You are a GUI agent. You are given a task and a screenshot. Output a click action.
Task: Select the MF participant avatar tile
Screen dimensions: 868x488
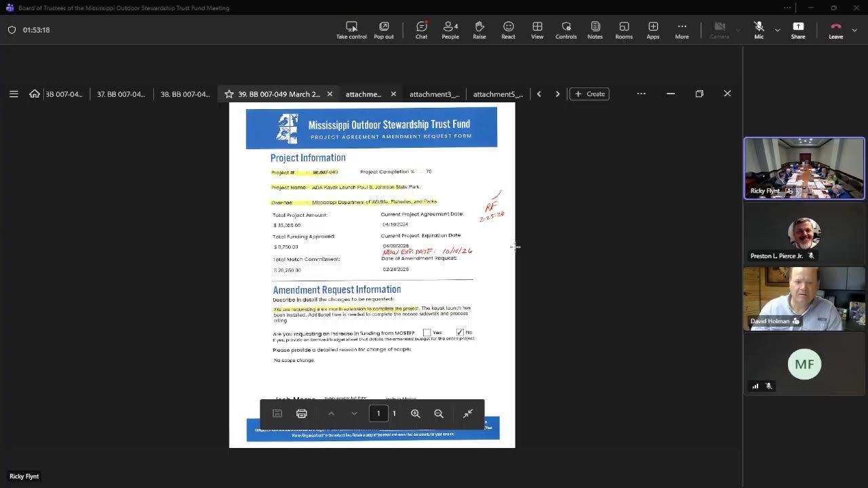tap(804, 365)
